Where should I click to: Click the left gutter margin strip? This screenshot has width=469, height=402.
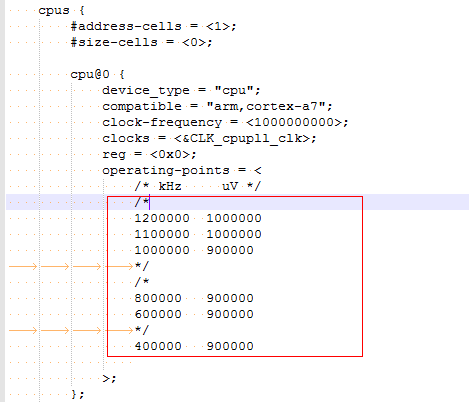(x=3, y=201)
